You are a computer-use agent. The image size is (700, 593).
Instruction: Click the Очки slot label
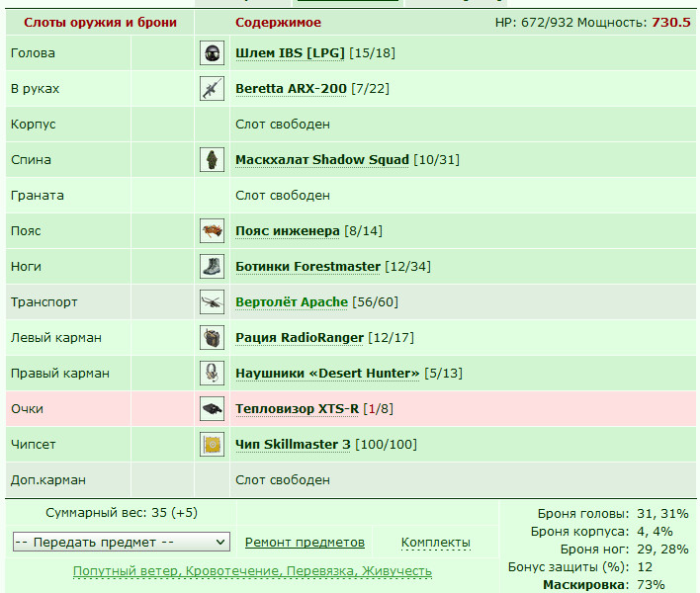coord(28,409)
